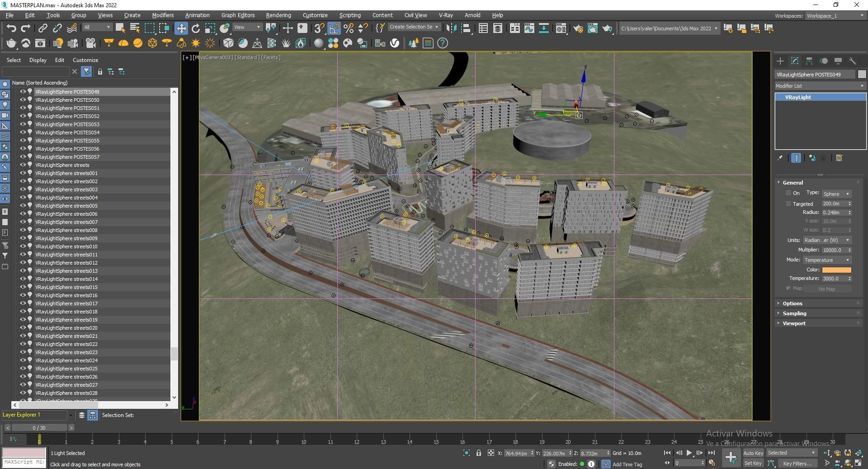Open the light Type dropdown
Viewport: 868px width, 469px height.
pyautogui.click(x=836, y=194)
